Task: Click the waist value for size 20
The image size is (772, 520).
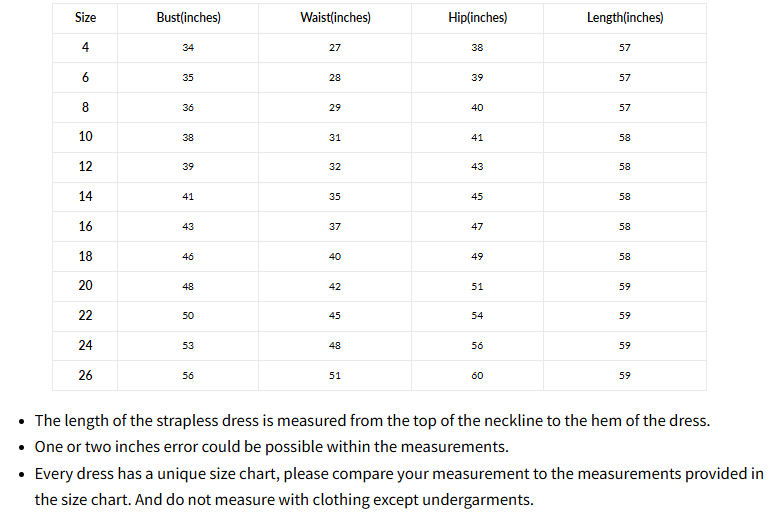Action: point(335,286)
